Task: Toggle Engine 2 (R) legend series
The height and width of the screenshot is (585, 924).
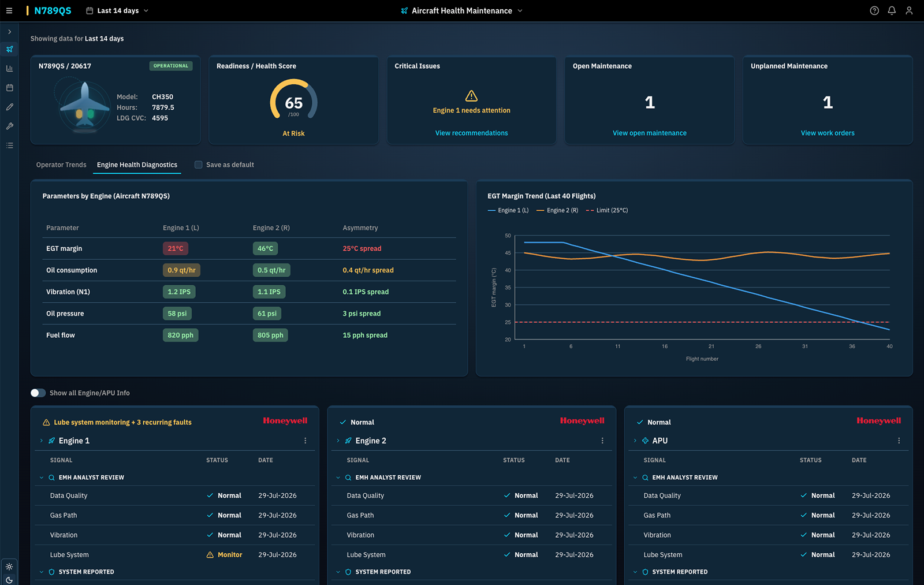Action: pyautogui.click(x=557, y=210)
